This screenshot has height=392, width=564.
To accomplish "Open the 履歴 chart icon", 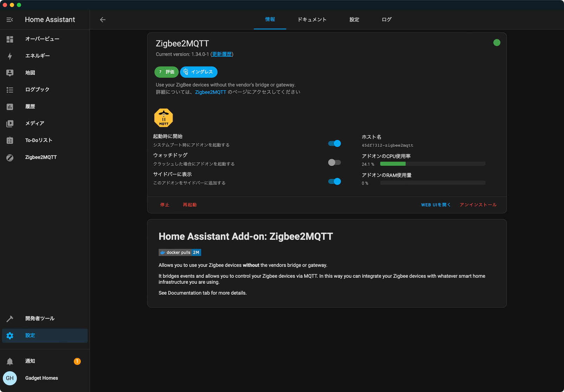I will pyautogui.click(x=10, y=107).
